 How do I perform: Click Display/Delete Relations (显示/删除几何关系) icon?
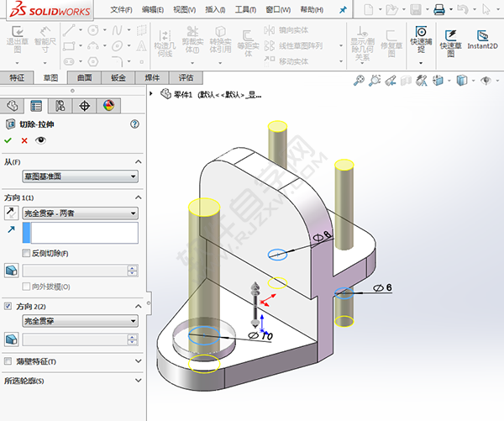(362, 32)
